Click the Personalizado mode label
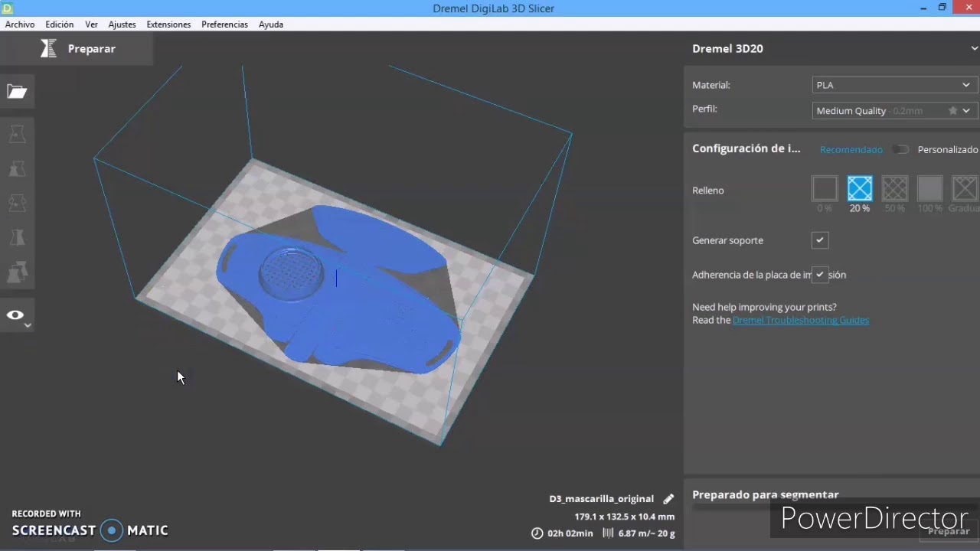The image size is (980, 551). click(x=948, y=150)
